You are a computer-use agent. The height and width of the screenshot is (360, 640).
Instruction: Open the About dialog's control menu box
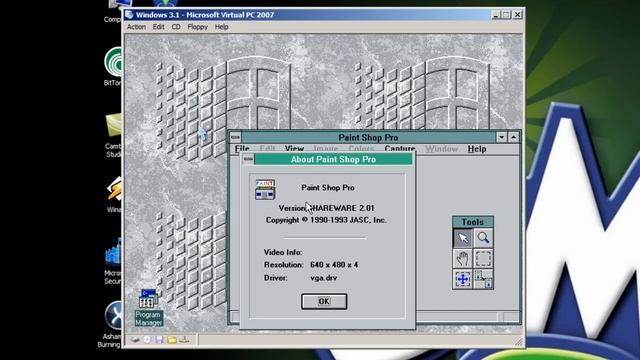pyautogui.click(x=248, y=159)
